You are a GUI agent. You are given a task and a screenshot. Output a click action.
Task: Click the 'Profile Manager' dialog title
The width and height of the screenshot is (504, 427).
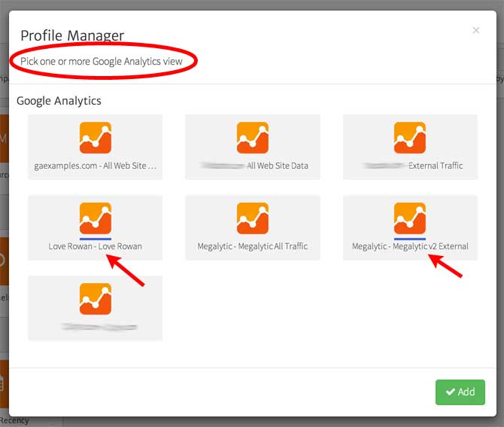[72, 35]
